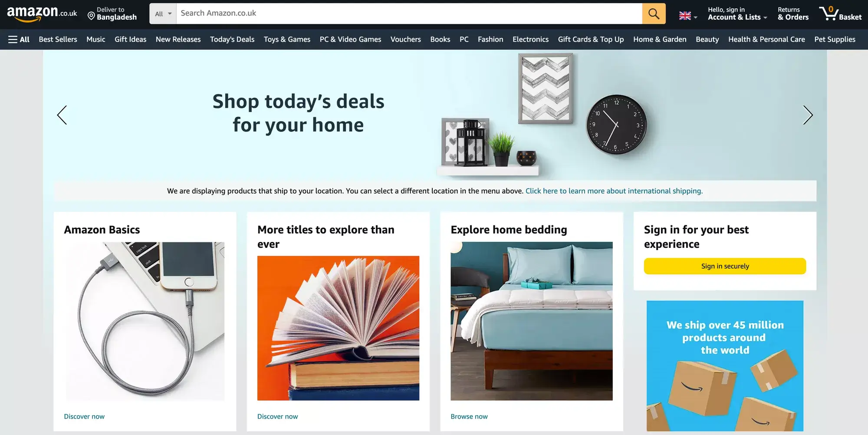Screen dimensions: 868x435
Task: Click Discover now under Amazon Basics
Action: pos(84,416)
